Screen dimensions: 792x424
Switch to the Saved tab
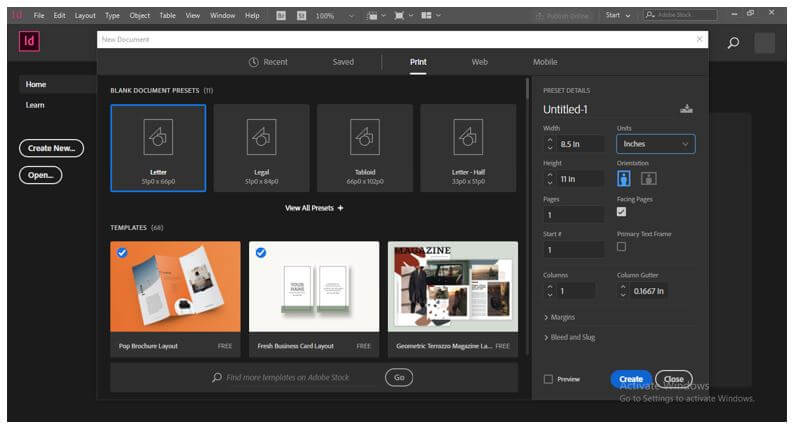tap(343, 62)
